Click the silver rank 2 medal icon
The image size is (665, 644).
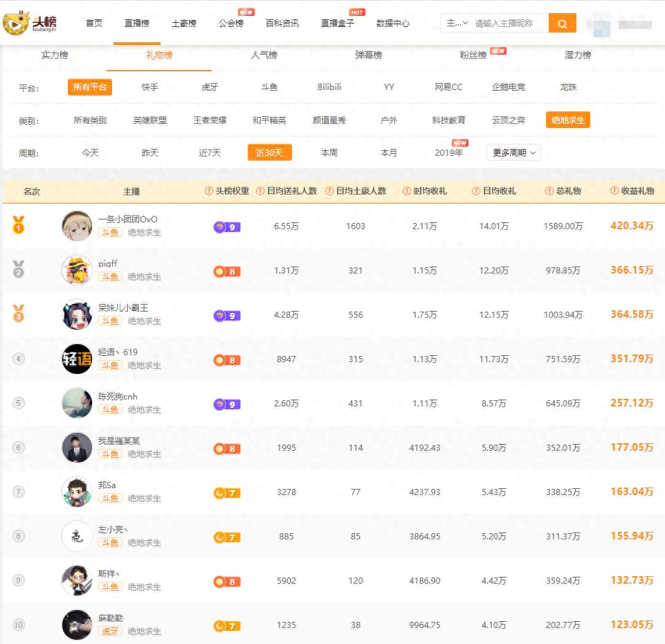(x=18, y=269)
